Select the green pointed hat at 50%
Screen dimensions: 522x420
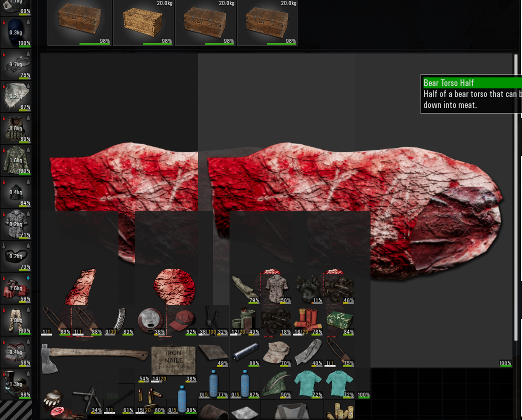point(276,385)
